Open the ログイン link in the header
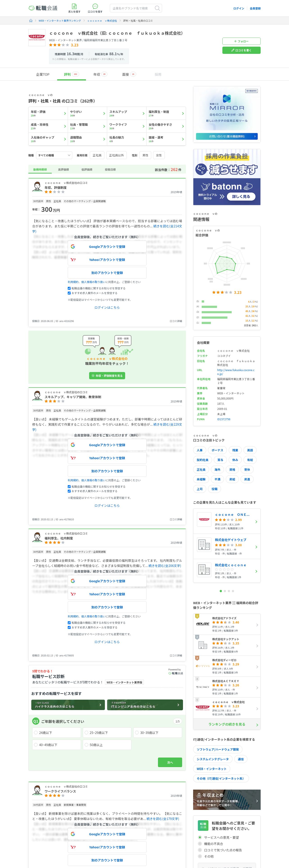 [x=239, y=8]
